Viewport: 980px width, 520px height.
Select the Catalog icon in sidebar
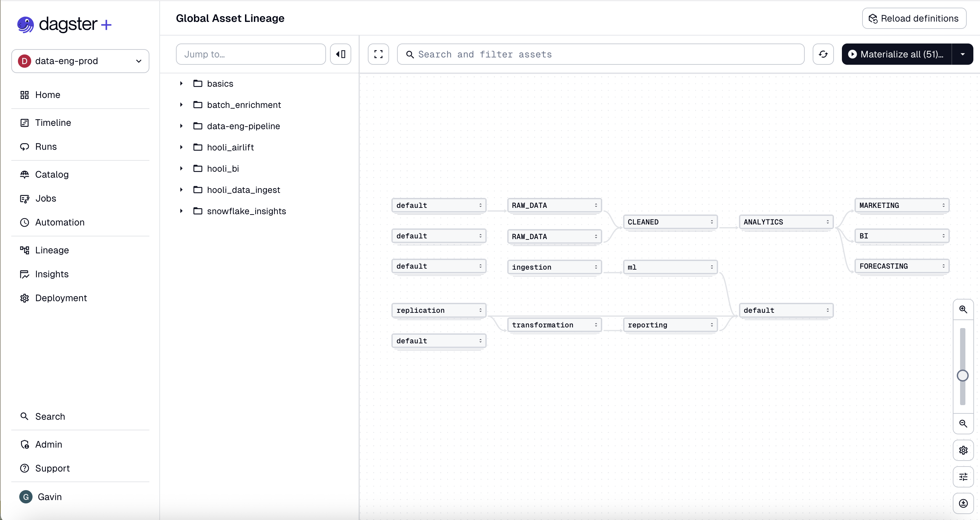[24, 174]
